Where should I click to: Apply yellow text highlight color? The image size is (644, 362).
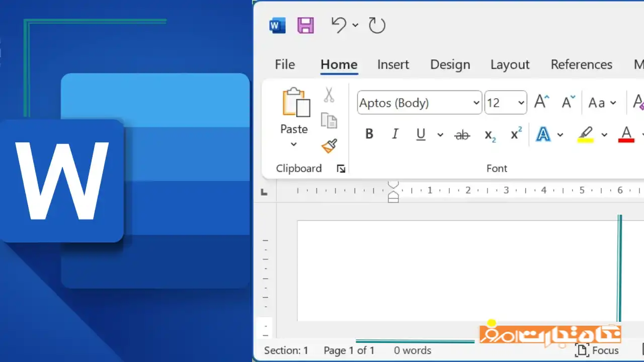point(585,134)
